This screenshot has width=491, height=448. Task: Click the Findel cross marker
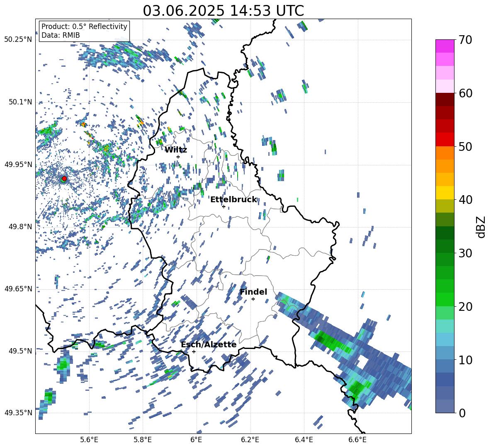tap(253, 299)
